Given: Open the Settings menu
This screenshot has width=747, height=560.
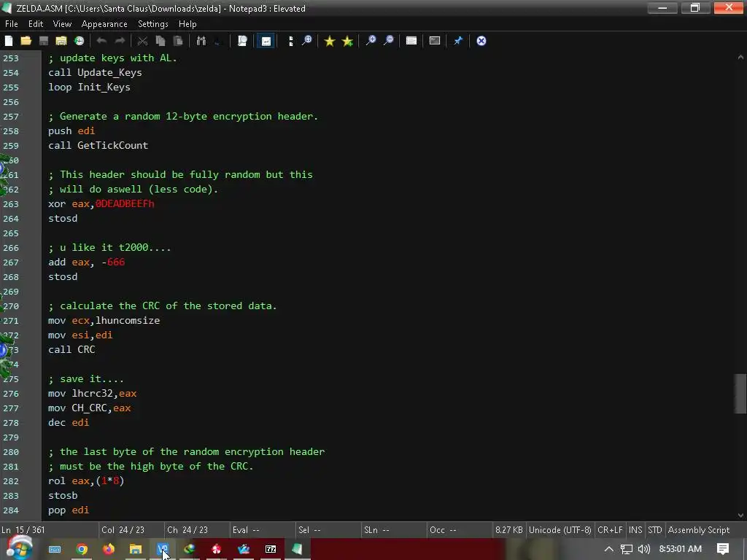Looking at the screenshot, I should (153, 24).
